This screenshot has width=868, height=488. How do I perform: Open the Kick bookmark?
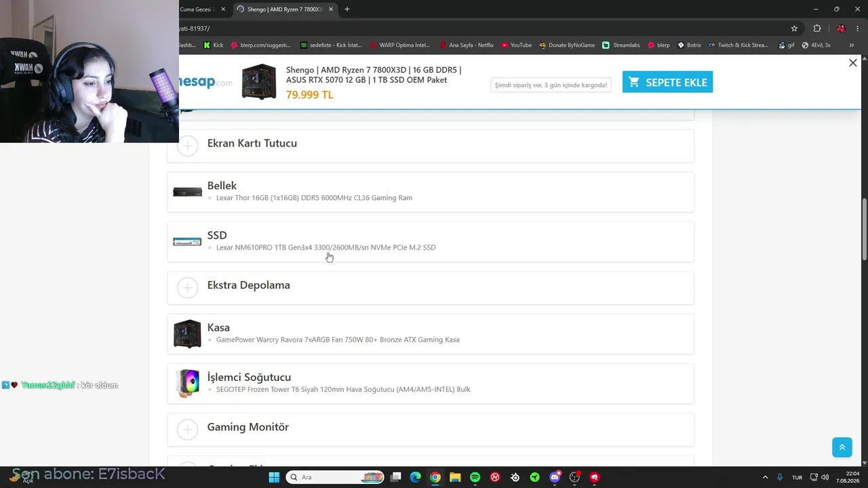tap(214, 45)
